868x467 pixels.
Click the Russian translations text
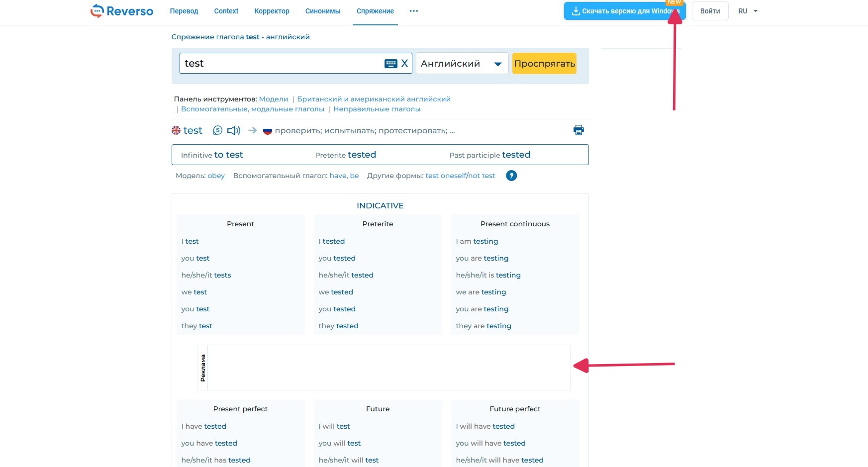coord(365,130)
